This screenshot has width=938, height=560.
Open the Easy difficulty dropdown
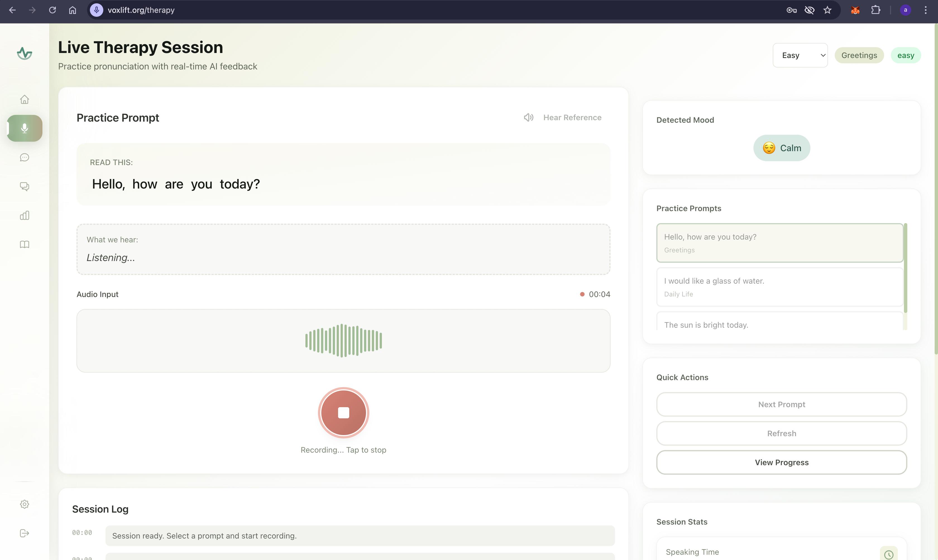(x=800, y=55)
